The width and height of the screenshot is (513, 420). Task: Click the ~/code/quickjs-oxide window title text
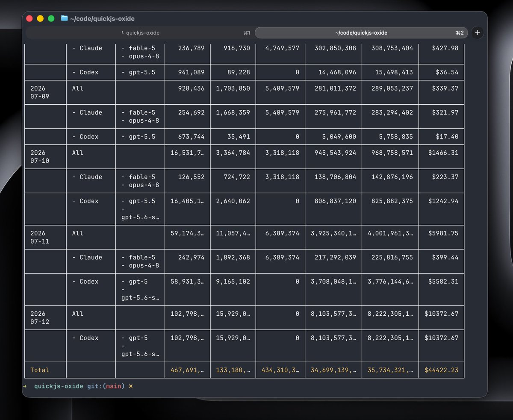(x=102, y=18)
